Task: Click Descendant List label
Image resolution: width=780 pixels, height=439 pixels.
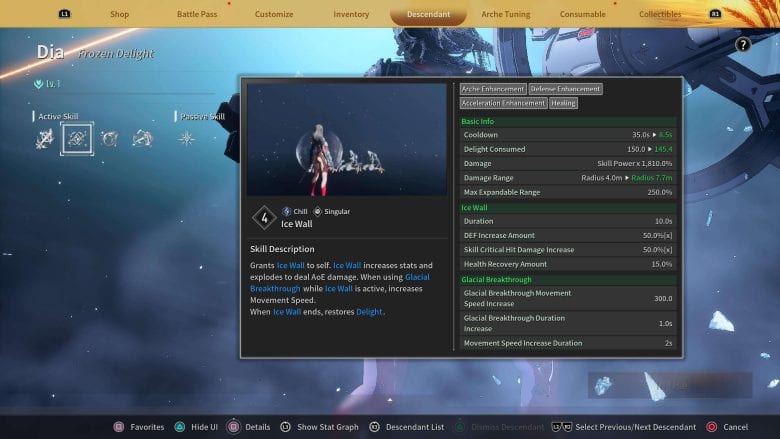Action: [415, 427]
